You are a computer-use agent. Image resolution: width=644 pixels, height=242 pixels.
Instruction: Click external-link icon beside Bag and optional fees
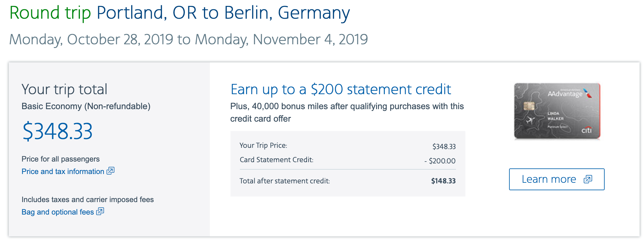coord(100,211)
